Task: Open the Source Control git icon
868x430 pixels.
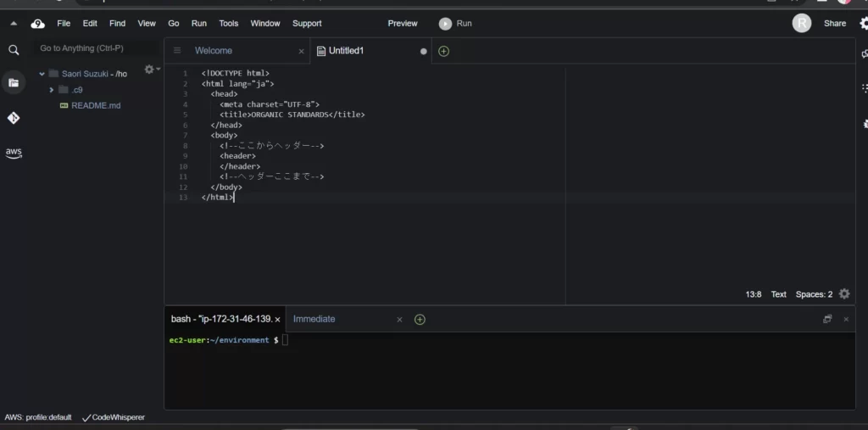Action: (14, 118)
